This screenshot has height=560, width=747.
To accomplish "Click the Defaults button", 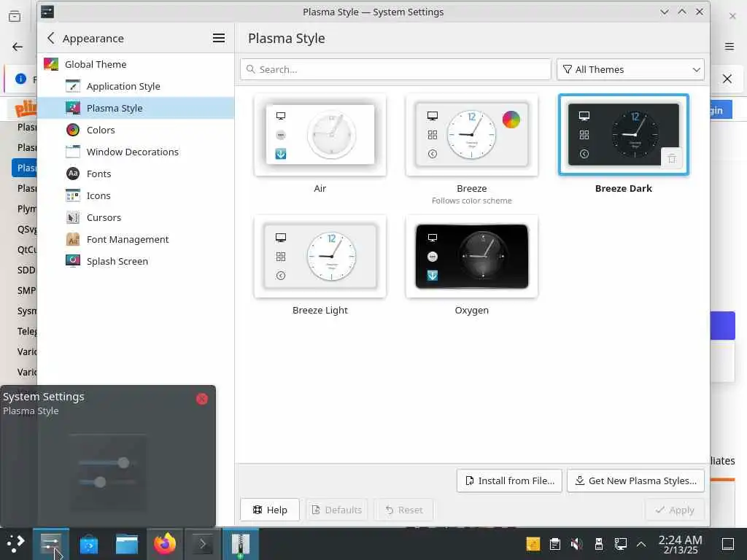I will 337,510.
